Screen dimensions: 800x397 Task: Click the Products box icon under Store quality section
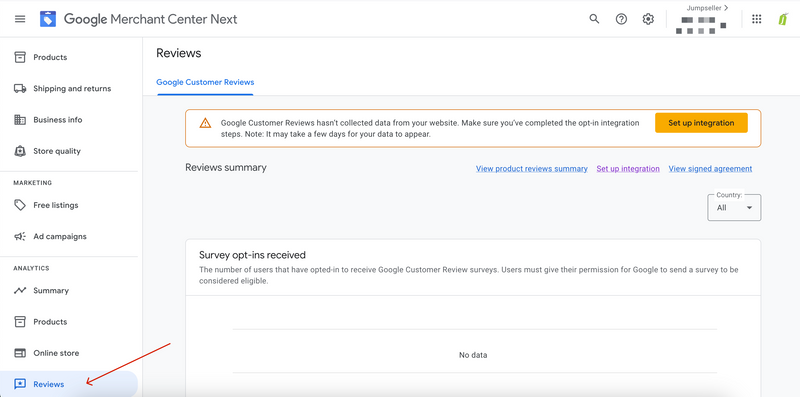[20, 57]
